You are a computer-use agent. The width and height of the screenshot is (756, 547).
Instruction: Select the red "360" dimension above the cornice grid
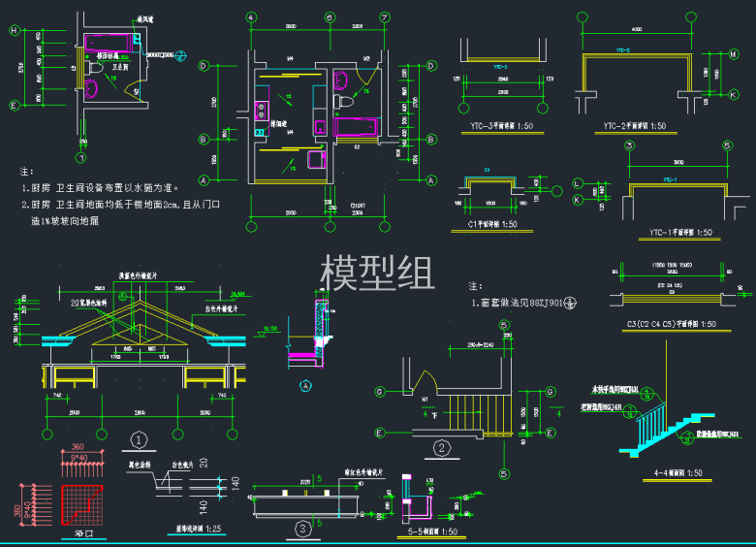click(78, 447)
